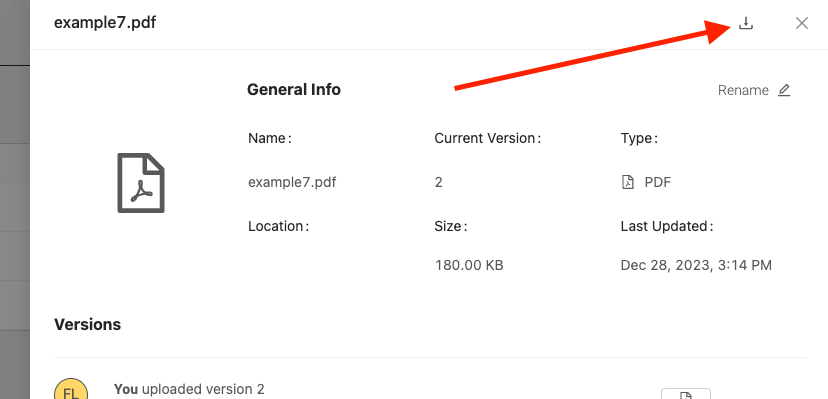Click the Versions section heading
The image size is (828, 399).
87,324
